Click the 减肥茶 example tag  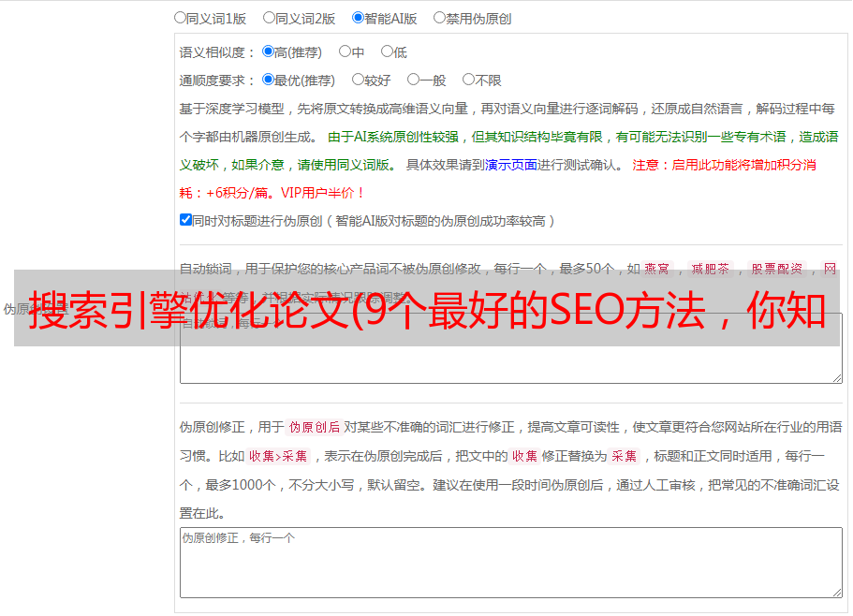710,269
